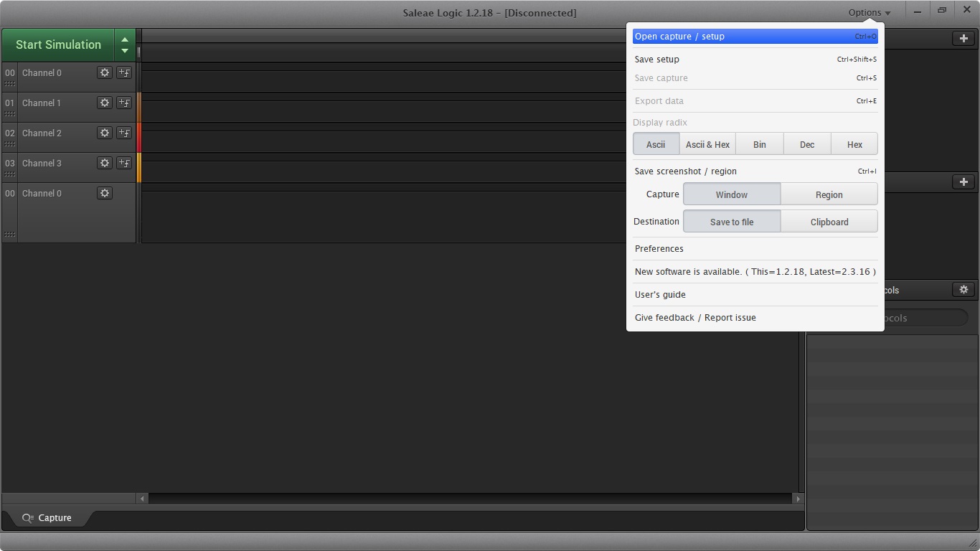Click the plus button of the Annotations panel
This screenshot has width=980, height=551.
tap(963, 38)
